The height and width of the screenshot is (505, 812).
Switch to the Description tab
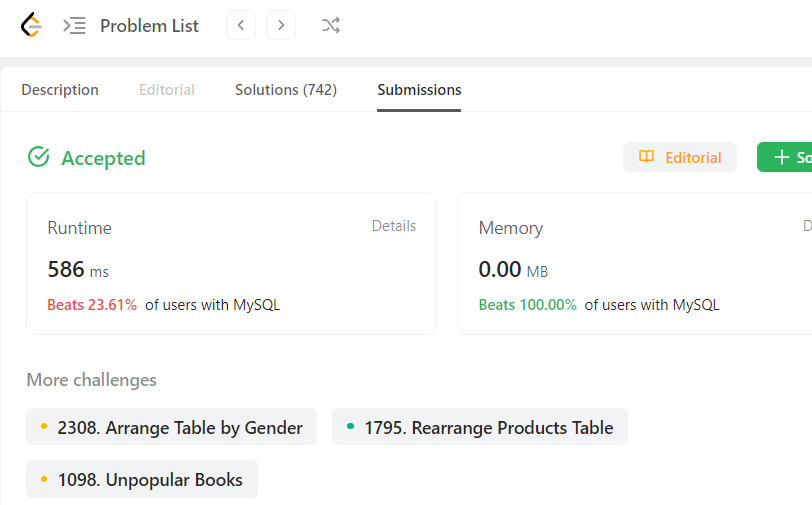point(60,90)
